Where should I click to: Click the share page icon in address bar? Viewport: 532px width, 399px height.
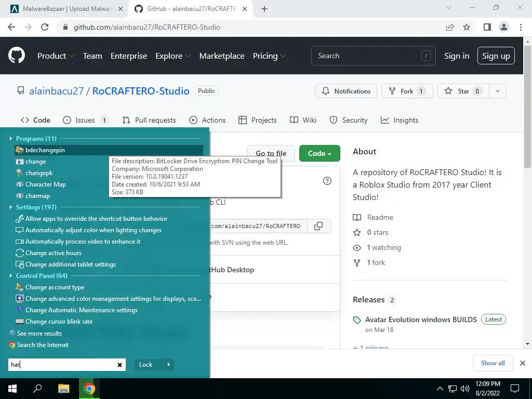450,27
